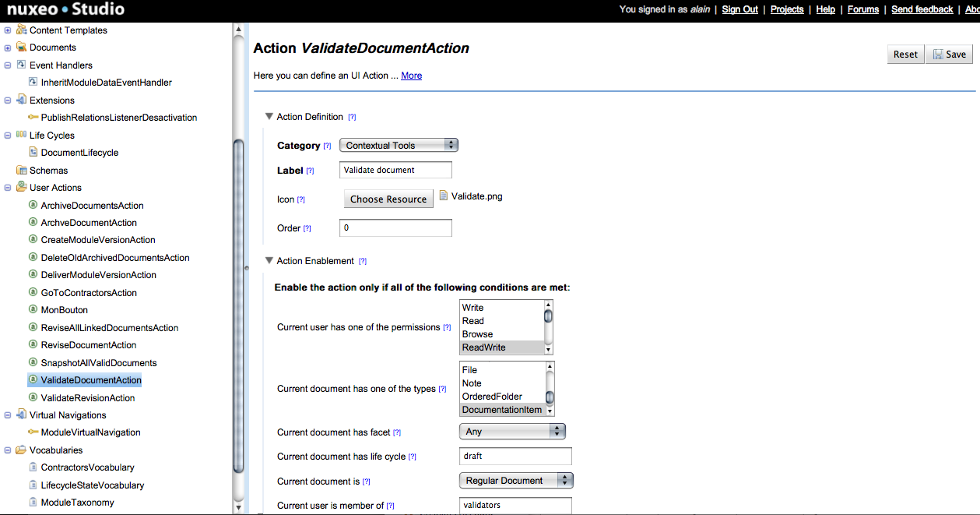Open the Category dropdown
The image size is (980, 515).
pos(399,145)
